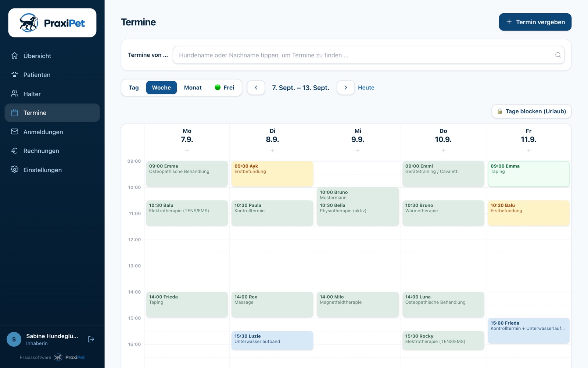This screenshot has height=368, width=588.
Task: Click the Termine search input field
Action: click(x=369, y=55)
